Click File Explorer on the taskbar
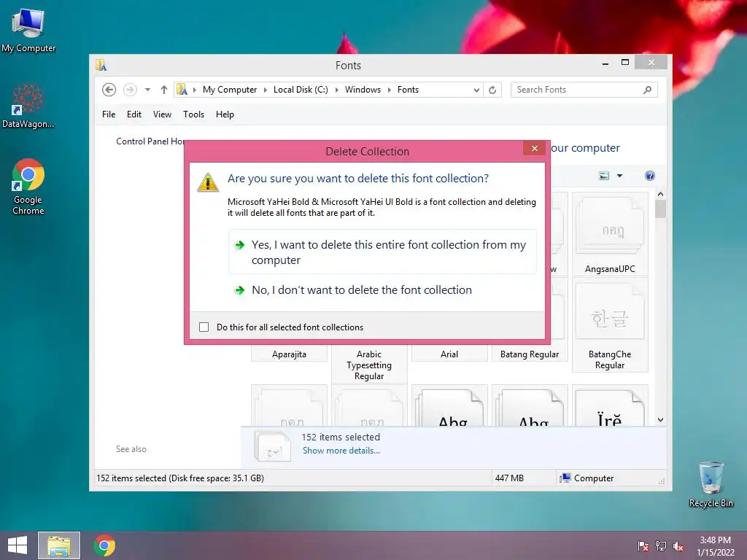Screen dimensions: 747x560 (59, 545)
